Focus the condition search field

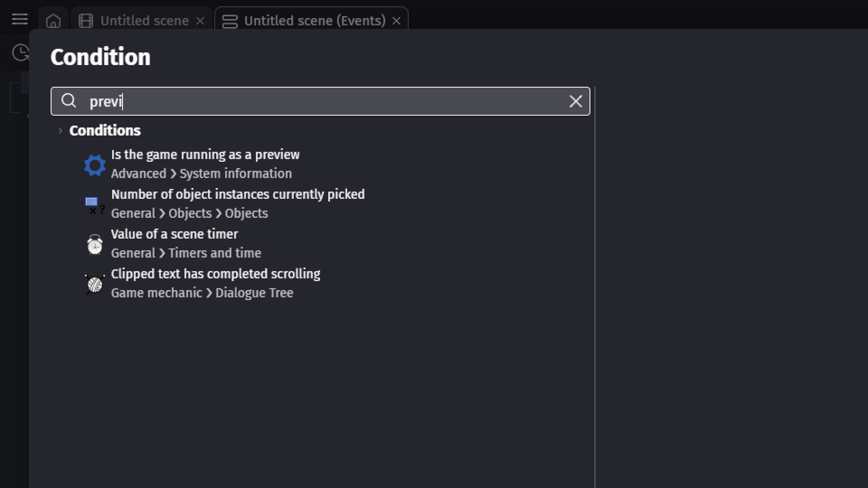point(316,101)
